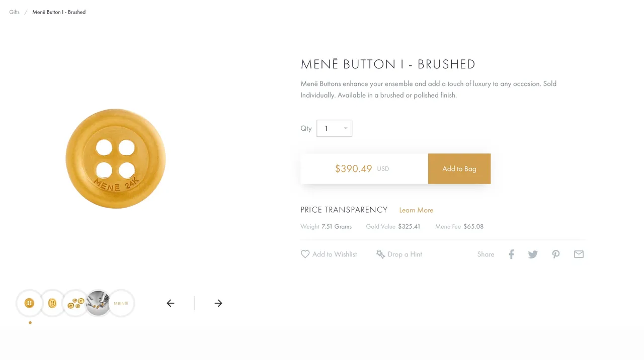
Task: Open the Qty dropdown
Action: 334,128
